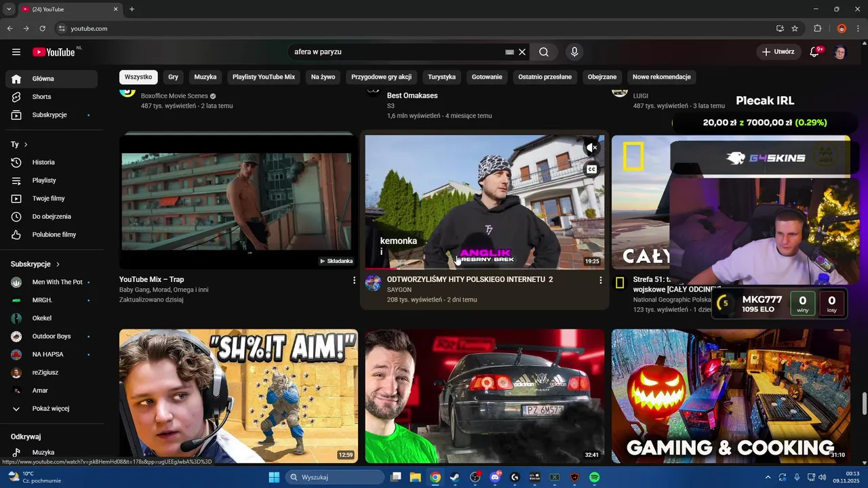Image resolution: width=868 pixels, height=488 pixels.
Task: Select the Muzyka filter chip
Action: 205,77
